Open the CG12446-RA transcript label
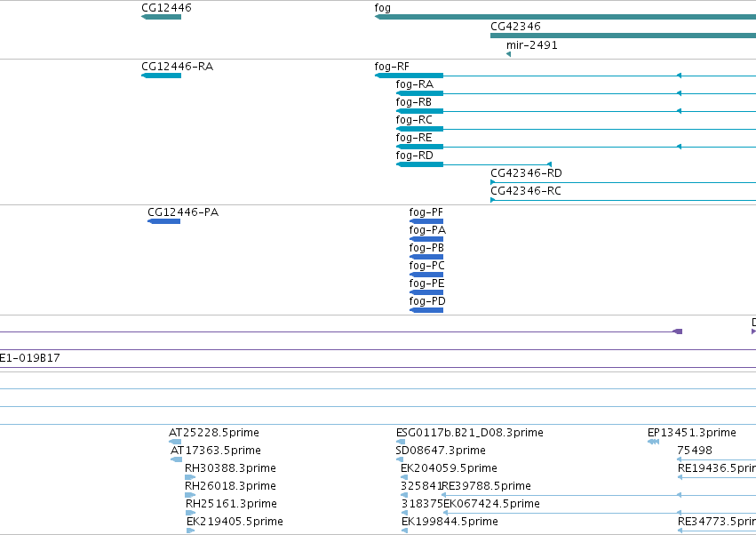 coord(177,67)
